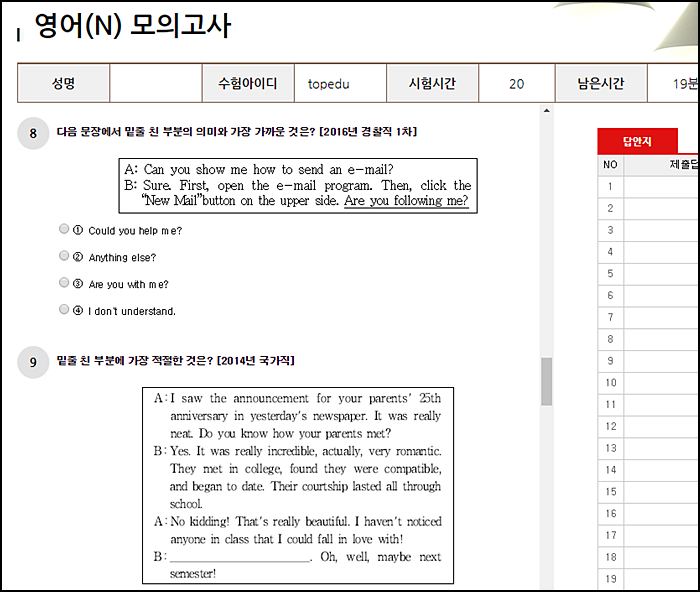Click the 시험시간 header cell
This screenshot has height=592, width=700.
(x=432, y=83)
